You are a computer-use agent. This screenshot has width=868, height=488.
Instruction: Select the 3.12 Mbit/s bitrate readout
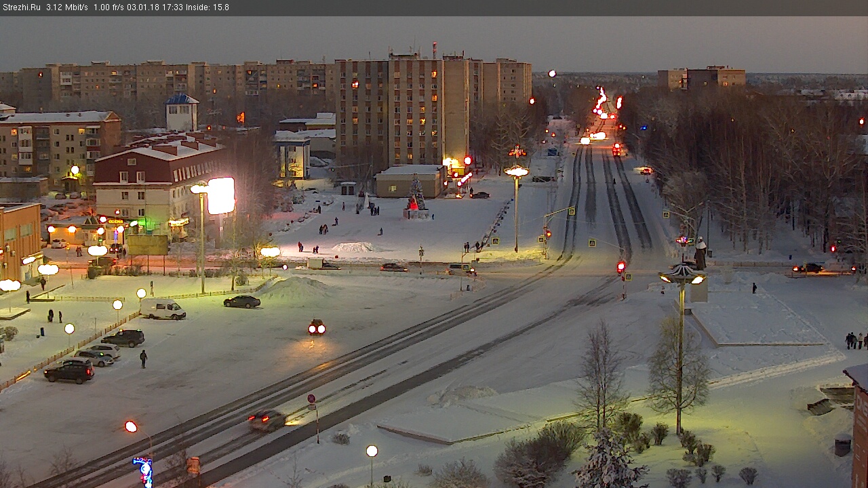[x=67, y=7]
